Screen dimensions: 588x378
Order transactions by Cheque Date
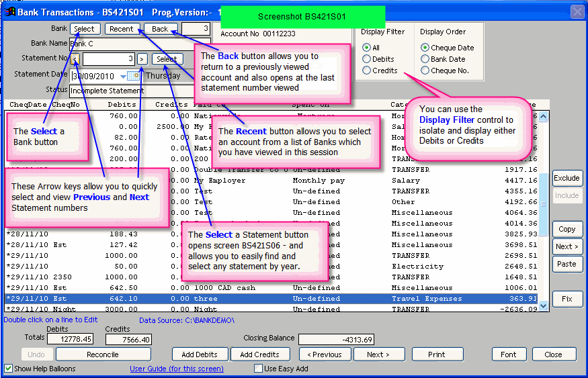425,48
